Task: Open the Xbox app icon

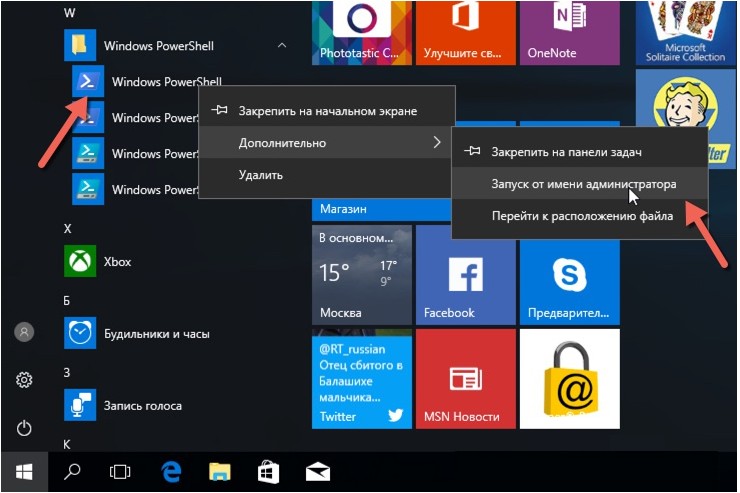Action: point(80,261)
